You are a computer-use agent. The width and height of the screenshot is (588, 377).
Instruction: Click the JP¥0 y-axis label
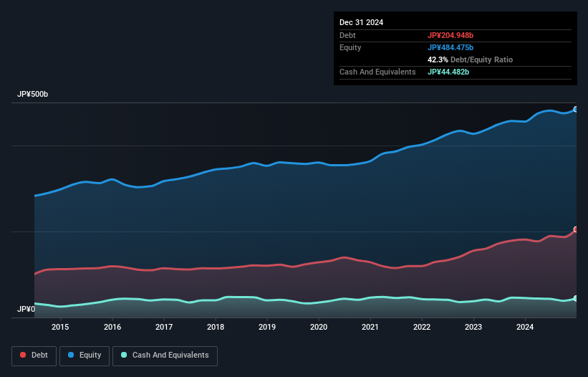[x=26, y=309]
